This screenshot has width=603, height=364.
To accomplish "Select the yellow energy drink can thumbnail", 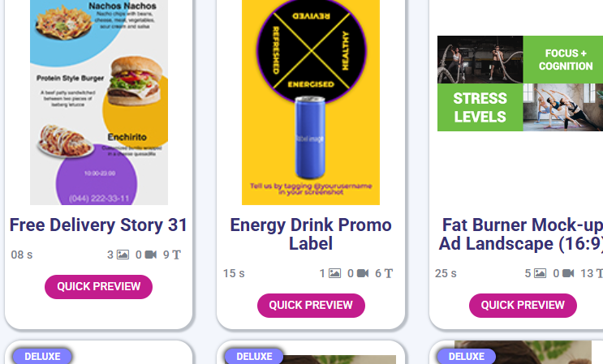I will [x=311, y=101].
